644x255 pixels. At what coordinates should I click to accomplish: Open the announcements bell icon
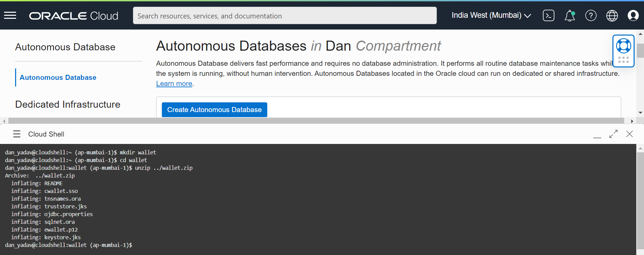570,15
